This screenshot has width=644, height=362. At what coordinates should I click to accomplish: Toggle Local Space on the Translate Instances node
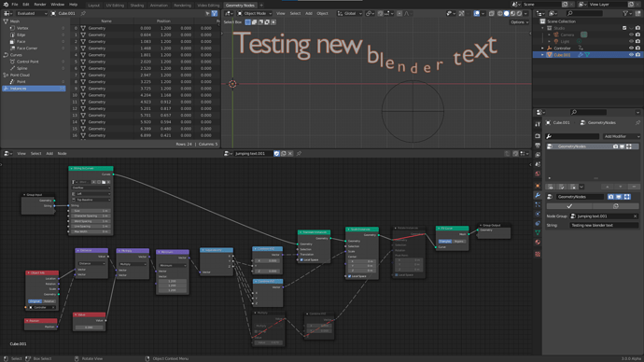click(x=301, y=259)
